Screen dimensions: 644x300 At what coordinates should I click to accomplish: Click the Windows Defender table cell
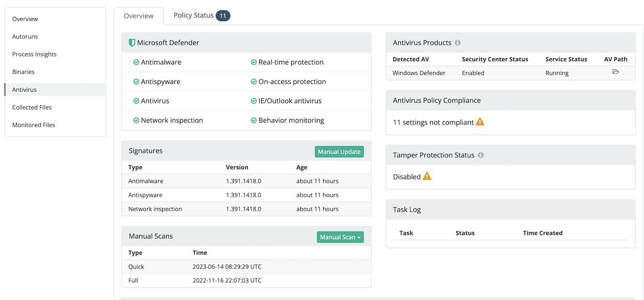[419, 73]
